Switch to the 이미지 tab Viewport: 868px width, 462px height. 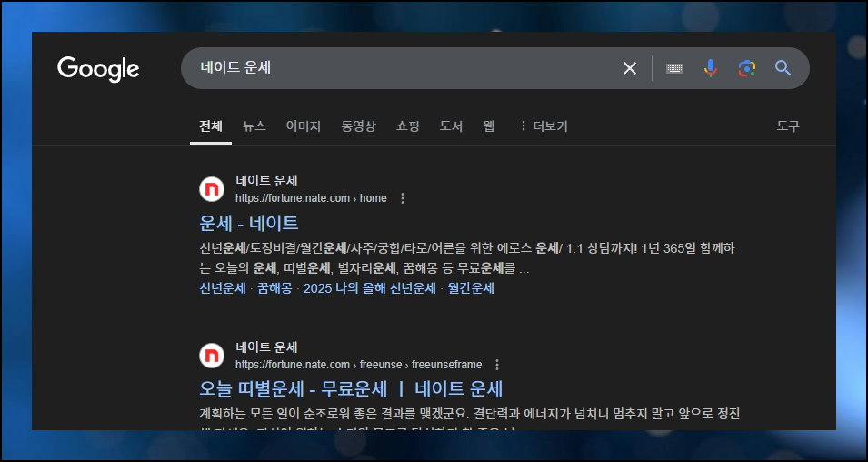pos(304,126)
